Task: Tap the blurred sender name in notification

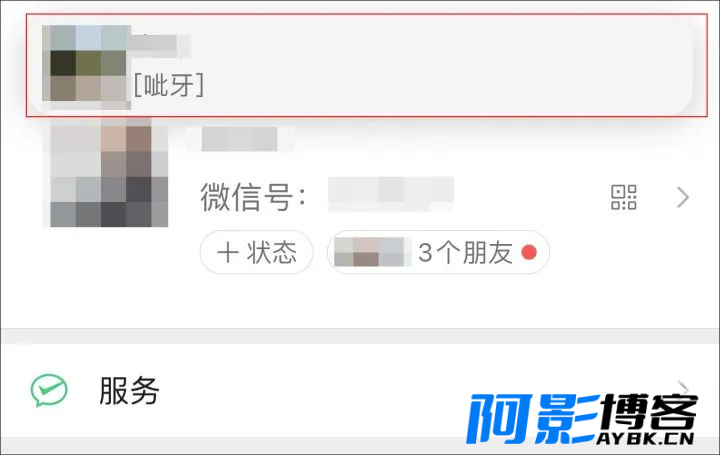Action: click(158, 46)
